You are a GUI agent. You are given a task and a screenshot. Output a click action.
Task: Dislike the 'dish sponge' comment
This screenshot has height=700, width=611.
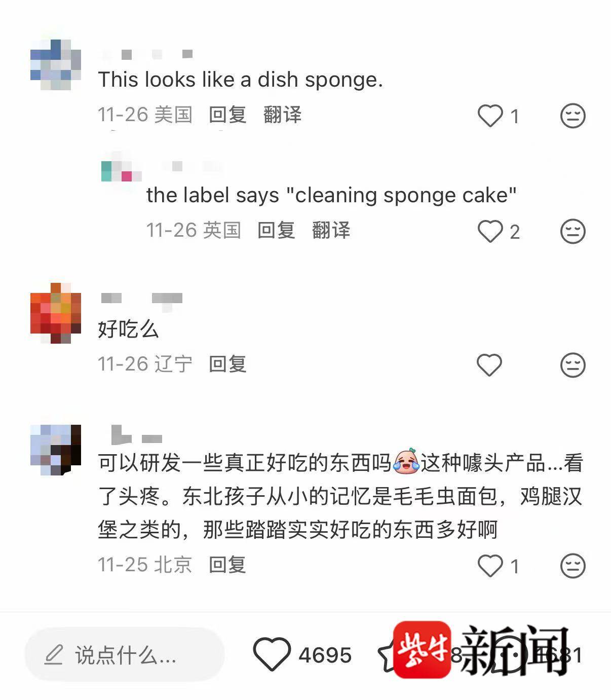(x=572, y=116)
